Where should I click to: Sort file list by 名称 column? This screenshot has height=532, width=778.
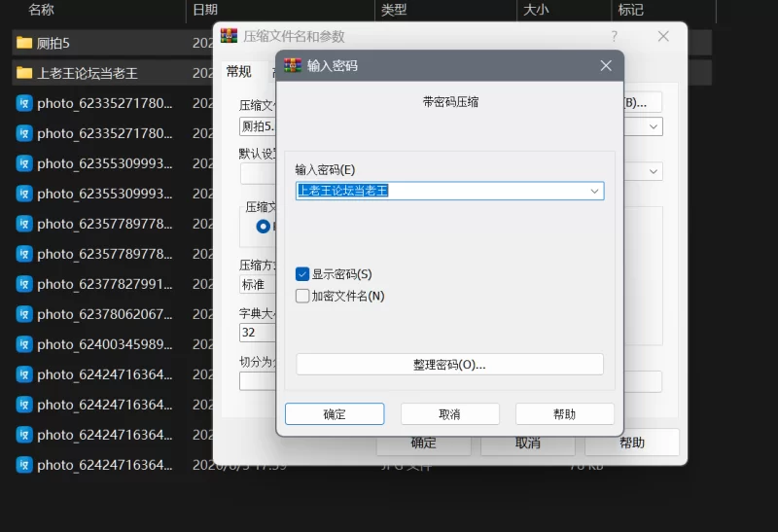[41, 10]
